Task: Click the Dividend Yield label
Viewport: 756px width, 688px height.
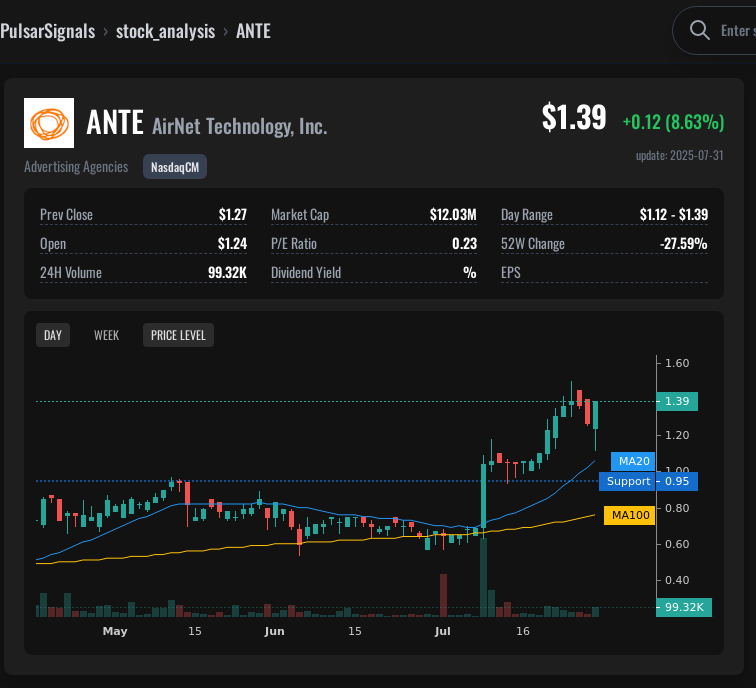Action: (x=306, y=272)
